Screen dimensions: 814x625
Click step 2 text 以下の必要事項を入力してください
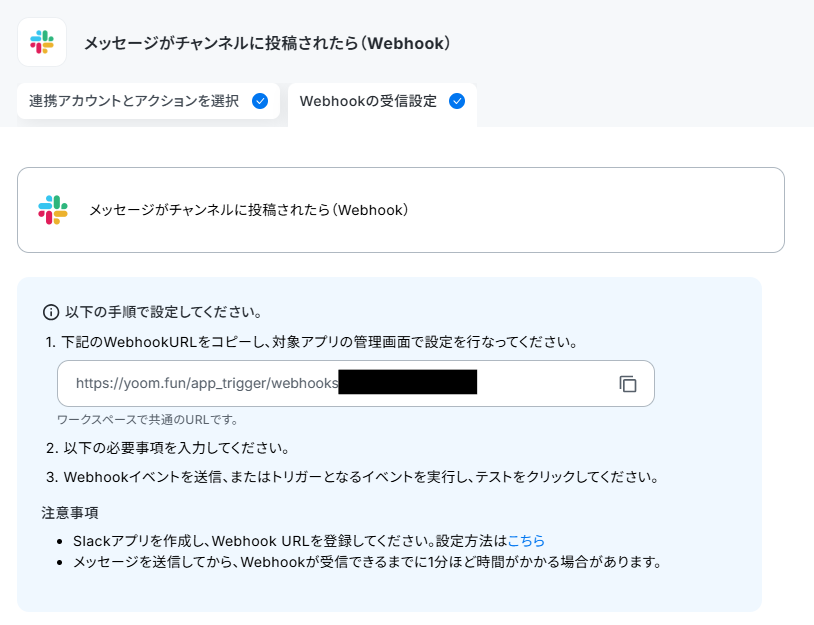pyautogui.click(x=168, y=448)
